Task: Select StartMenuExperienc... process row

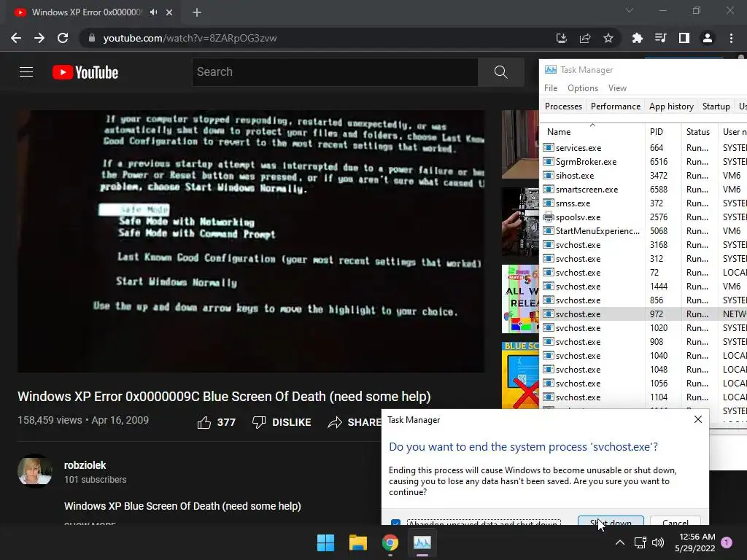Action: 643,230
